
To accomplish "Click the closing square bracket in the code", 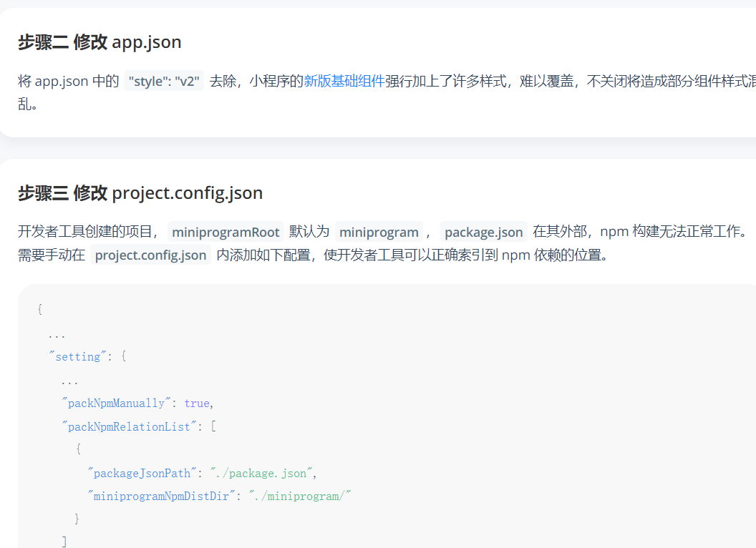I will click(x=64, y=542).
